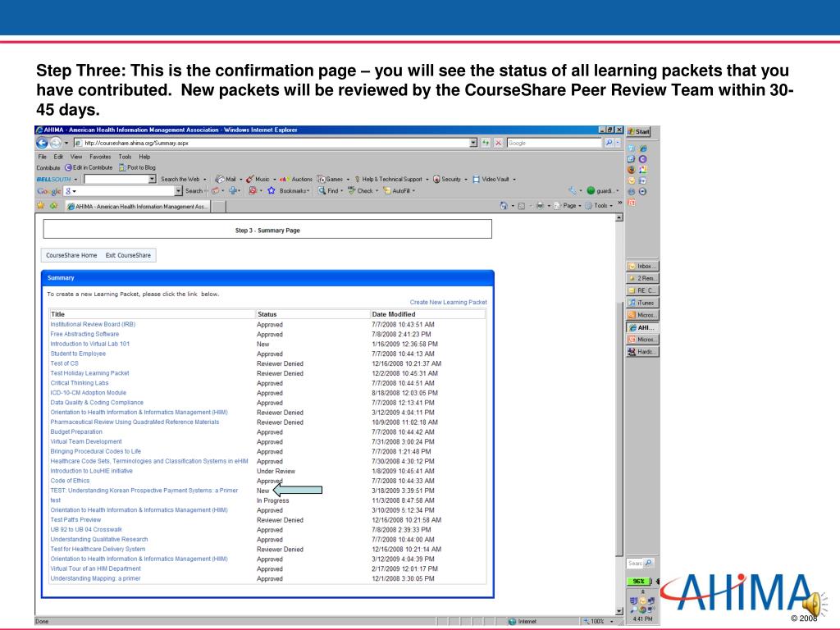Expand the Google toolbar search box dropdown

178,190
